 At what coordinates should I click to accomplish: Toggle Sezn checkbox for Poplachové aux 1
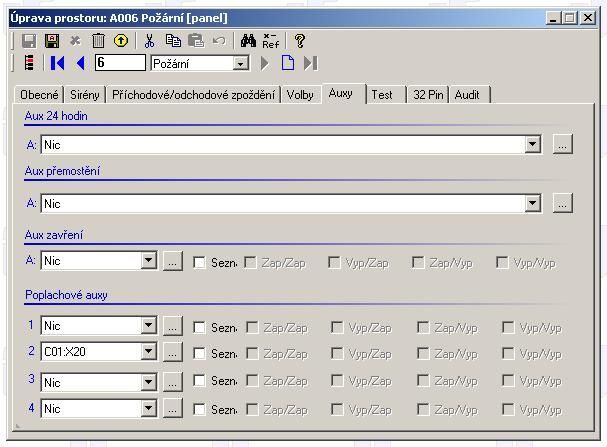pos(199,327)
